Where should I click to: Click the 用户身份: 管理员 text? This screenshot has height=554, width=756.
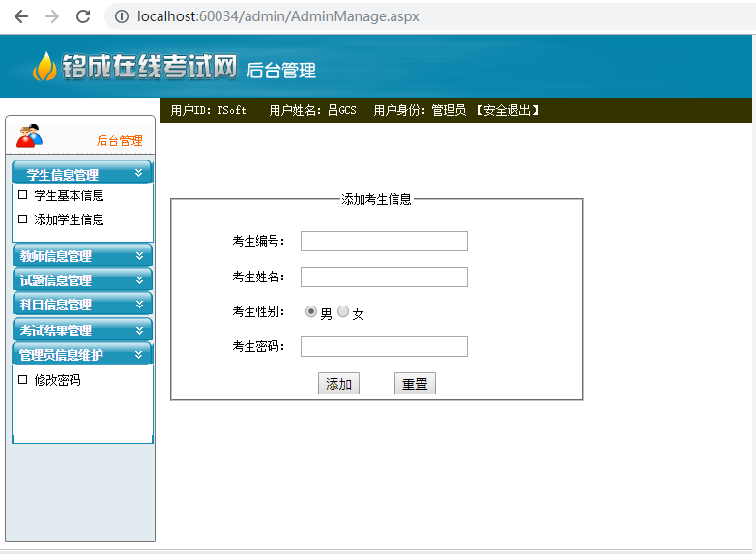click(420, 110)
